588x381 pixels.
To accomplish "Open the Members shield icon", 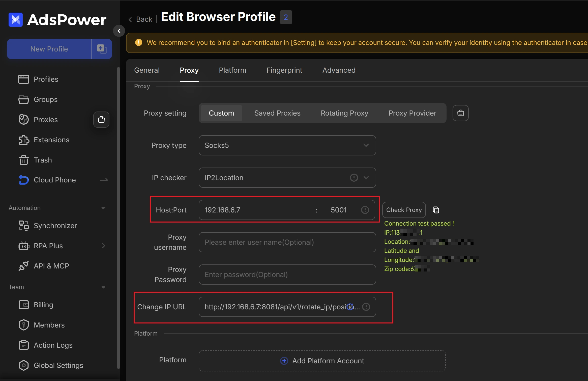I will point(23,325).
